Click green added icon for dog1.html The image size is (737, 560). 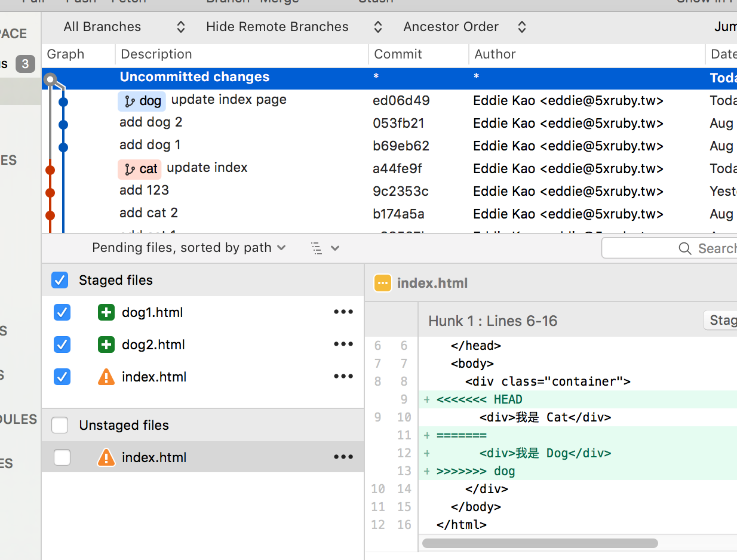[x=106, y=312]
